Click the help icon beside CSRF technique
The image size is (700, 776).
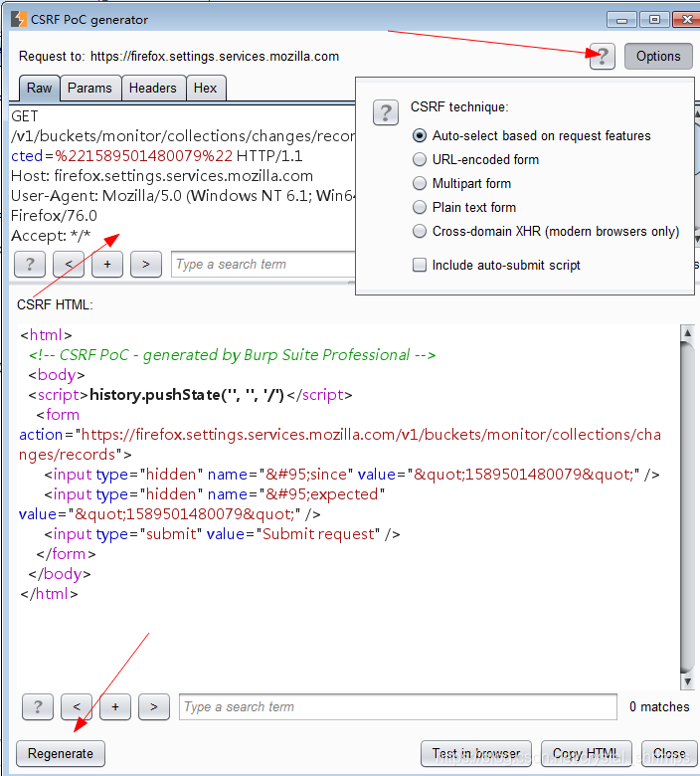(386, 112)
